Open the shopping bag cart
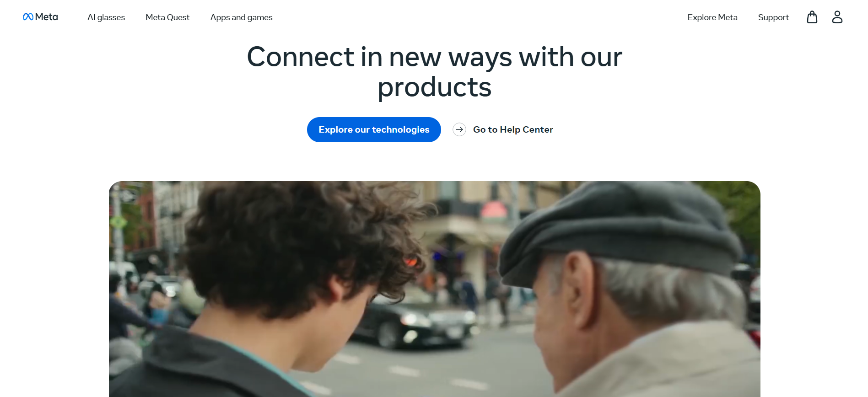The height and width of the screenshot is (397, 868). pyautogui.click(x=812, y=17)
